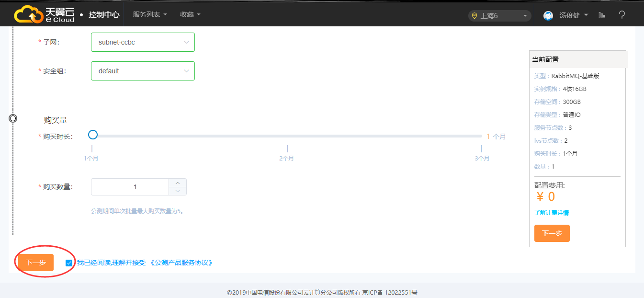Expand the 安全组 default dropdown
644x298 pixels.
(x=143, y=71)
